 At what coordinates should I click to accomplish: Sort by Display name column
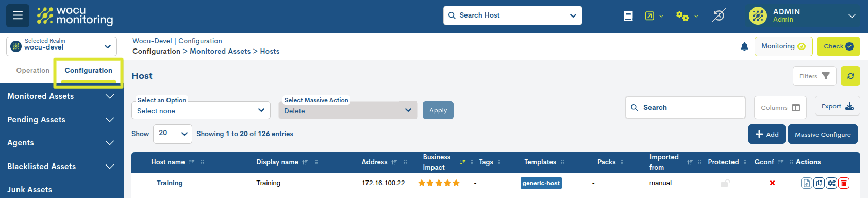pos(305,162)
